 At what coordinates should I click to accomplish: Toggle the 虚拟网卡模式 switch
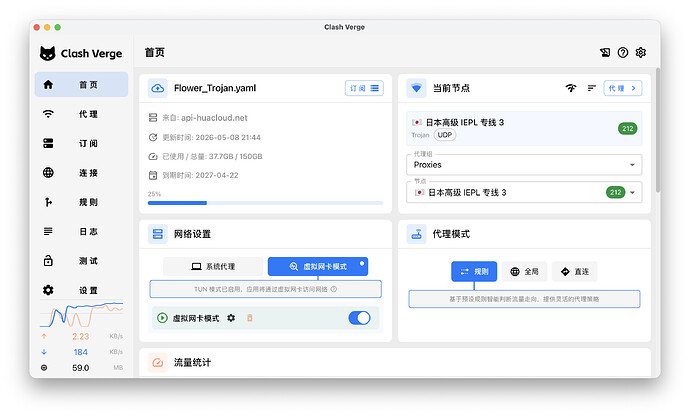click(x=360, y=318)
